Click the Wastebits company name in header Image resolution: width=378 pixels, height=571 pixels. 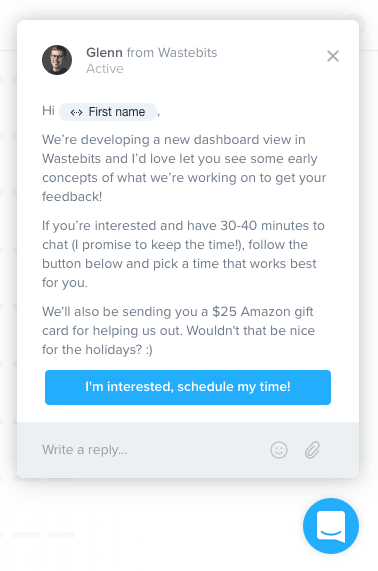pos(188,53)
